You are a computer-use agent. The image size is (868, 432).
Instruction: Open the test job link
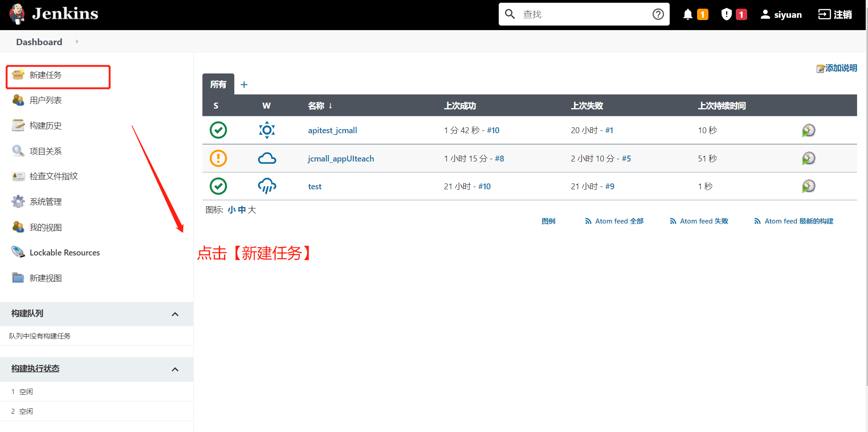pos(315,186)
